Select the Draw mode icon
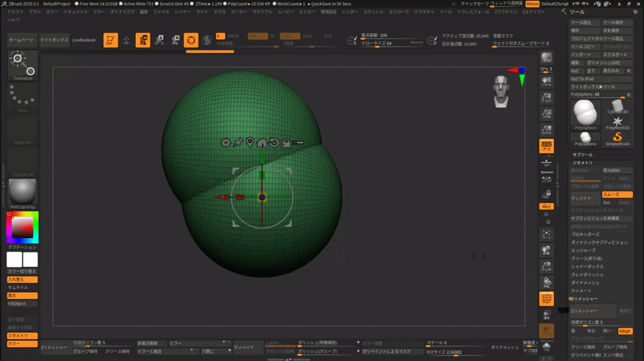 [x=126, y=40]
